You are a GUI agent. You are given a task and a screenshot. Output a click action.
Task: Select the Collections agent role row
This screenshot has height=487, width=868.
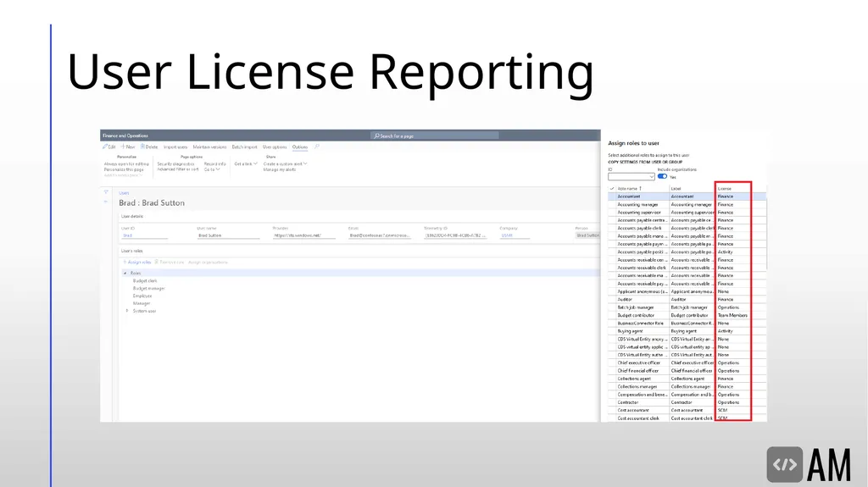[x=687, y=379]
